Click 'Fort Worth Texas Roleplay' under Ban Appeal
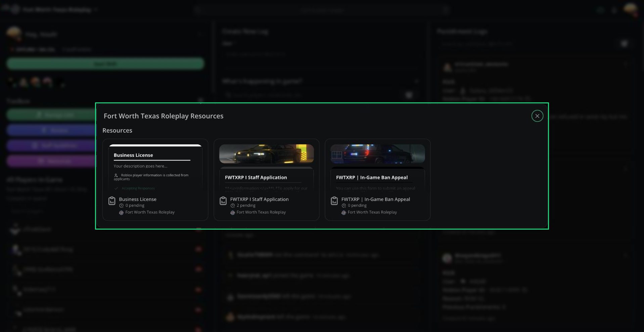Image resolution: width=644 pixels, height=332 pixels. coord(372,212)
